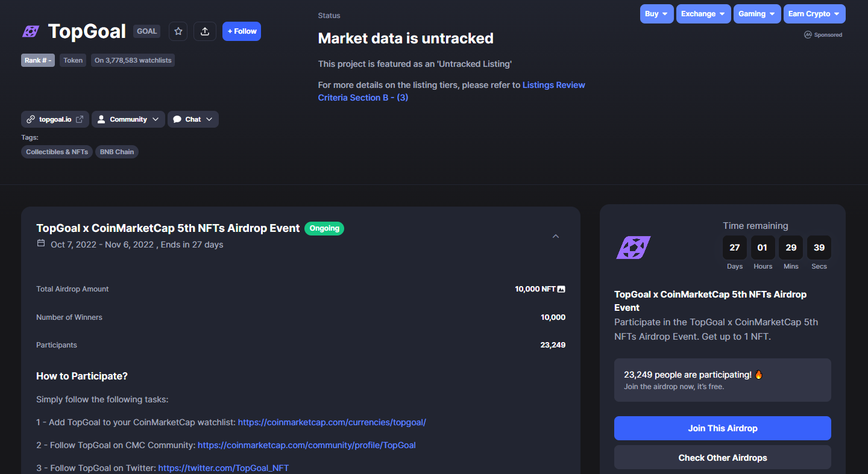Click the Days countdown box showing 27
Screen dimensions: 868x474
click(x=735, y=248)
